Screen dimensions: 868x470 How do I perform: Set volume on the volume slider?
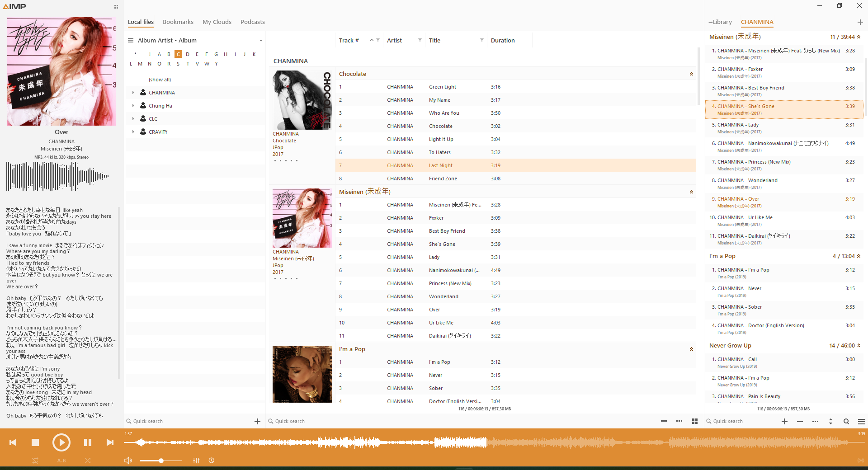tap(161, 461)
